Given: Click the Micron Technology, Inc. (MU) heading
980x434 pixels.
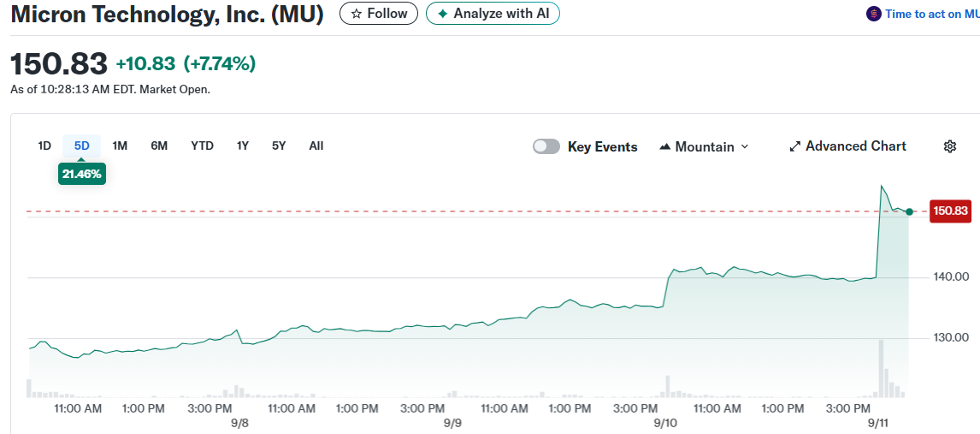Looking at the screenshot, I should (x=168, y=14).
